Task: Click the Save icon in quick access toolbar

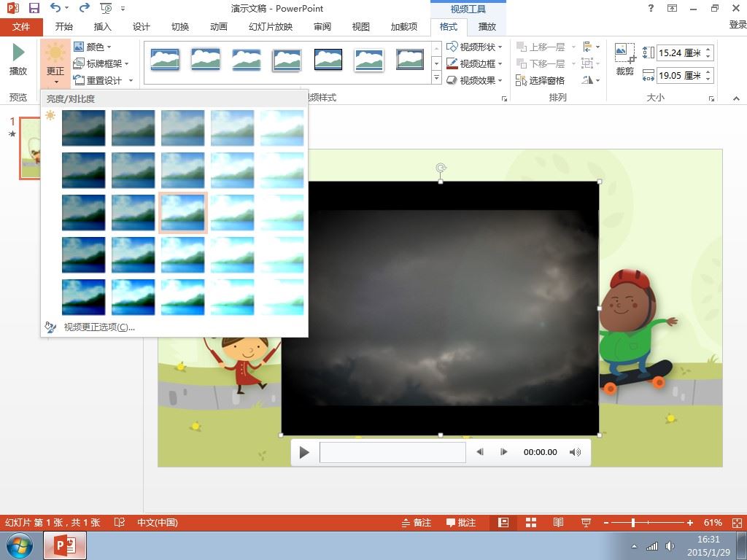Action: (34, 8)
